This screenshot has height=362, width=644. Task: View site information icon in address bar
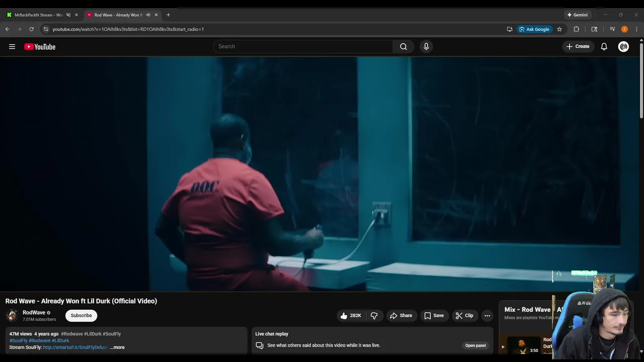[x=46, y=29]
